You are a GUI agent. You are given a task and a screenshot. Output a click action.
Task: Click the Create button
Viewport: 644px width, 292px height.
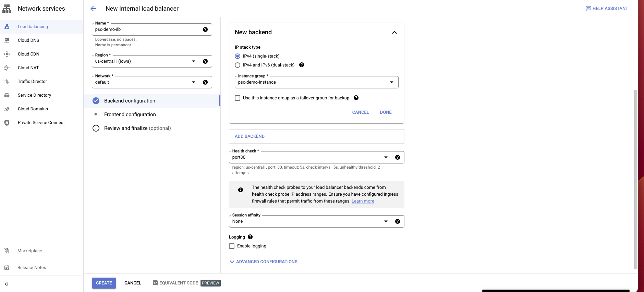(104, 283)
